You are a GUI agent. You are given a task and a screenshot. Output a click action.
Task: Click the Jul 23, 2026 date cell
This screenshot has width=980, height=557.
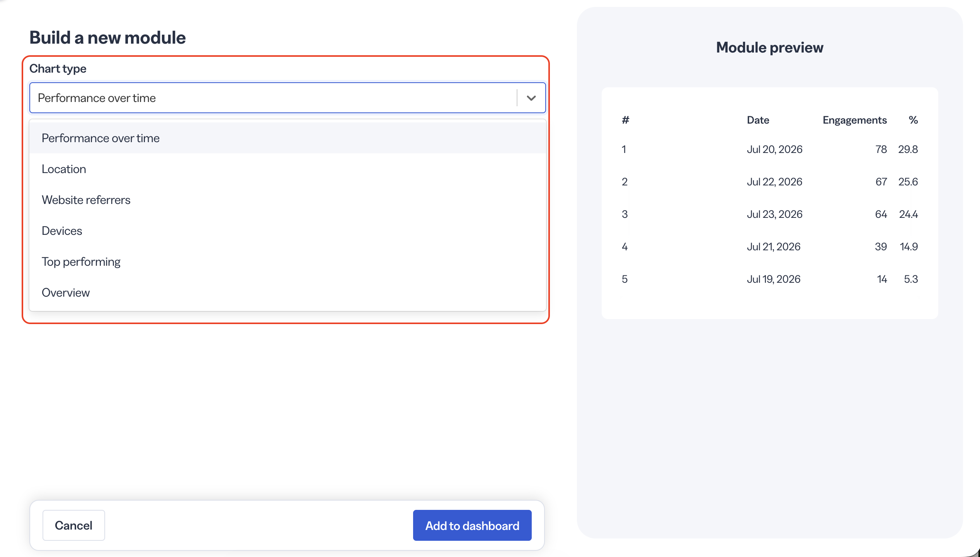(x=774, y=214)
